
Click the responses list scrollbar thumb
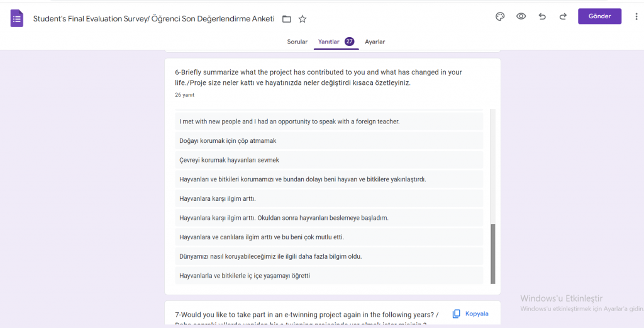point(492,253)
